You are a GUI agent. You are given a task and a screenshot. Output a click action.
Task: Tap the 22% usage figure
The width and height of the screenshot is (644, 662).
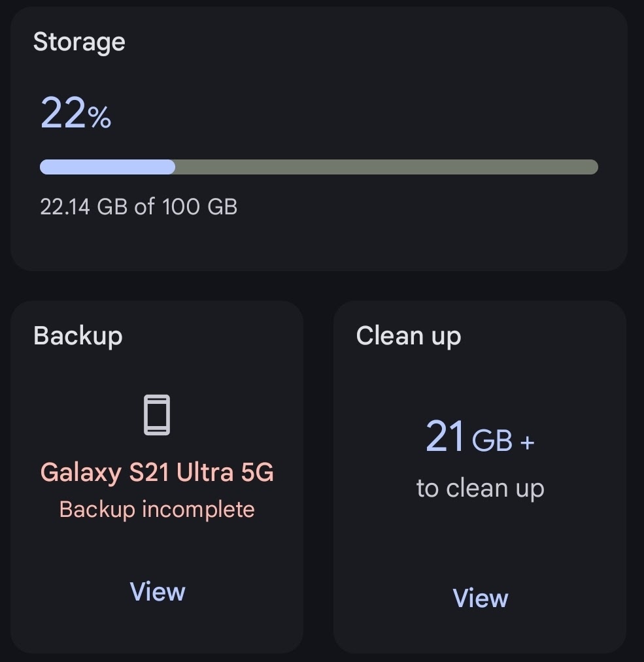point(76,112)
